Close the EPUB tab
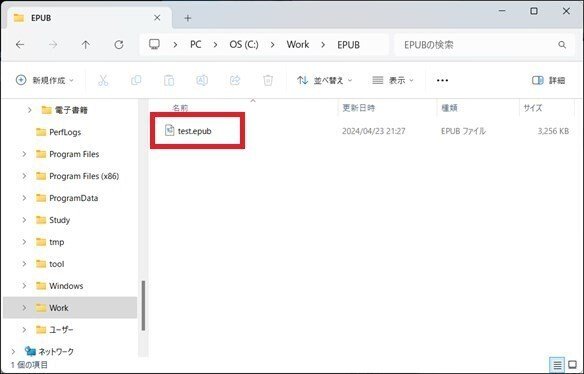The image size is (584, 374). [x=157, y=18]
